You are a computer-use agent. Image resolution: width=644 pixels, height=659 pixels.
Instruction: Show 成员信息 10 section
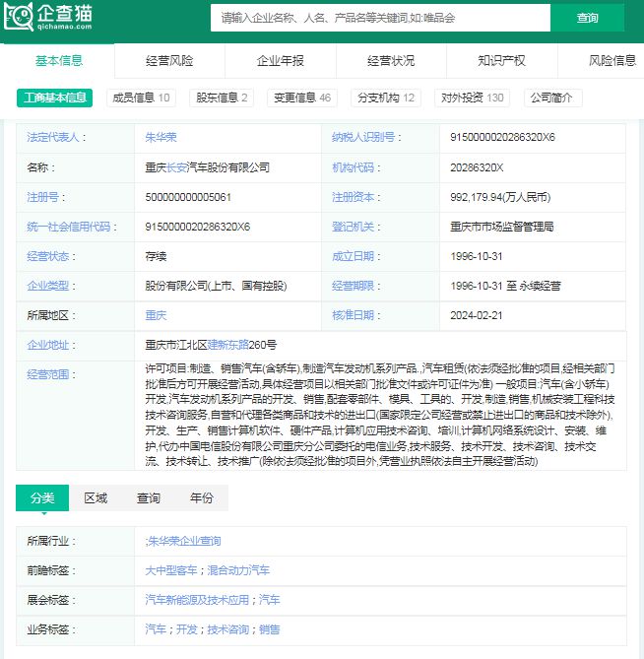(x=141, y=98)
